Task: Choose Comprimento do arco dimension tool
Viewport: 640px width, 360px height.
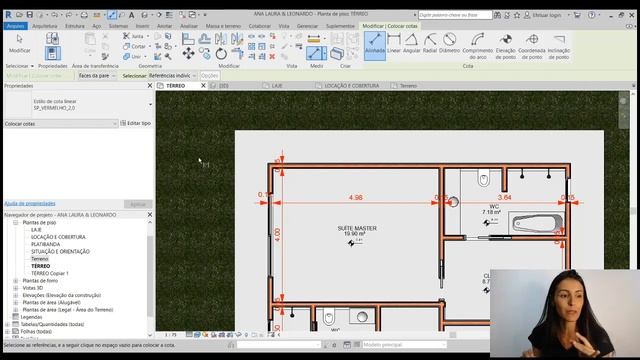Action: coord(478,46)
